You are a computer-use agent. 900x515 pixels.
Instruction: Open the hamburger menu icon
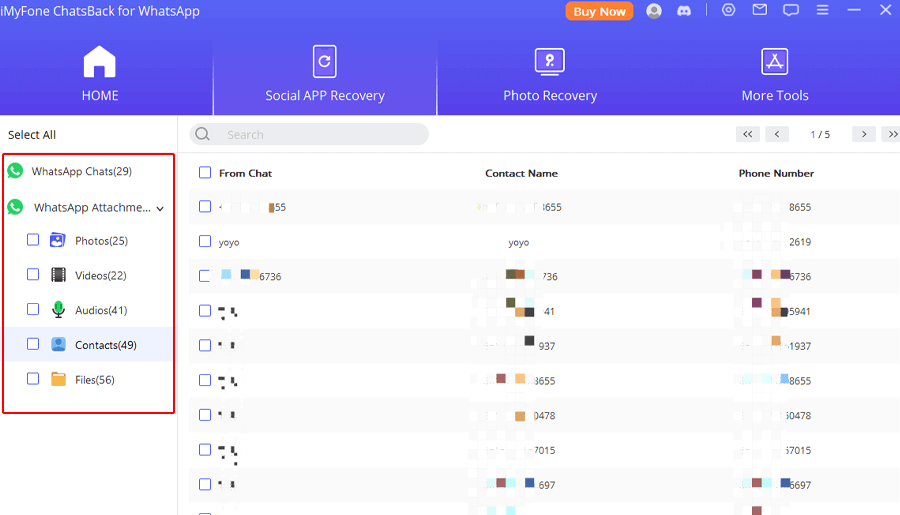pos(822,11)
